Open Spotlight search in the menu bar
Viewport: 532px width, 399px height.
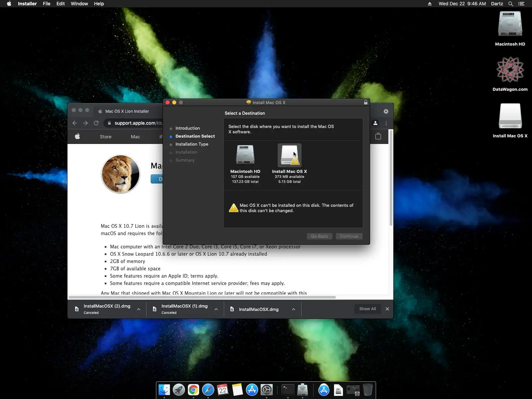coord(511,4)
